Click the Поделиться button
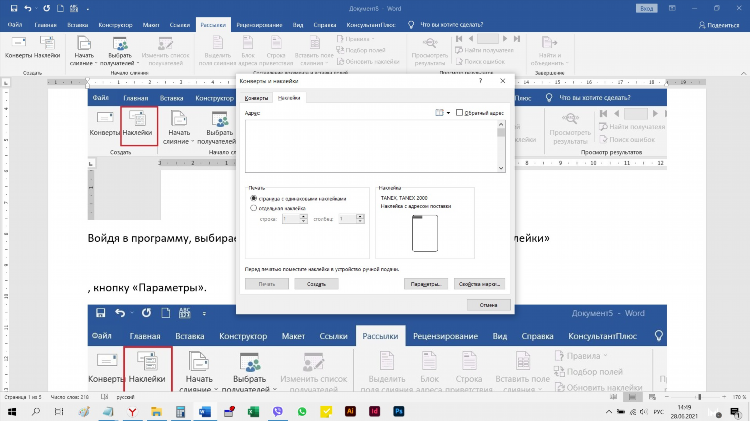Viewport: 750px width, 421px height. pyautogui.click(x=719, y=25)
